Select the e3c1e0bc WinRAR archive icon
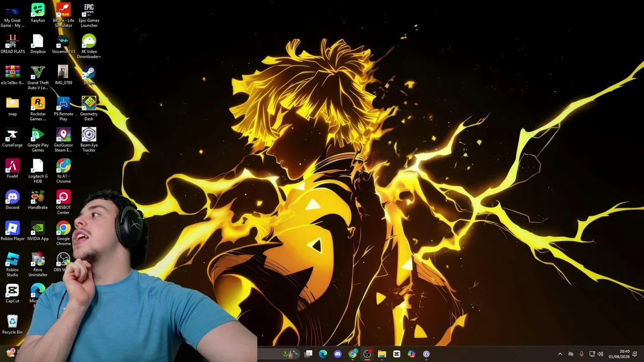This screenshot has width=644, height=362. [13, 75]
